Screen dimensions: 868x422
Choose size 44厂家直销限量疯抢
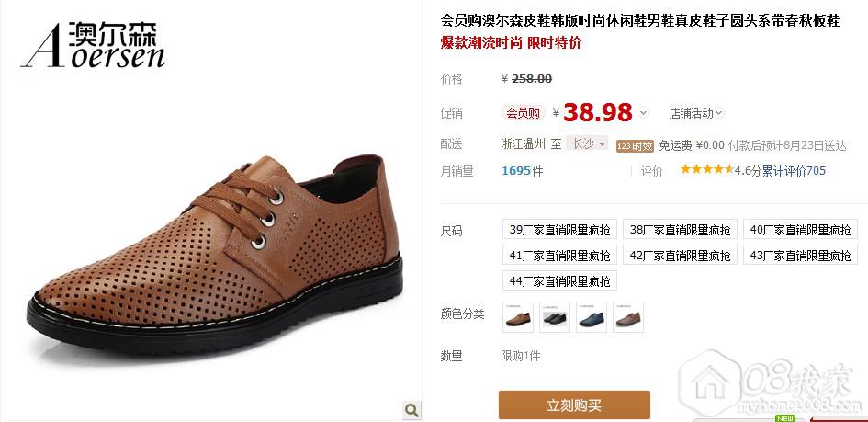pos(559,280)
